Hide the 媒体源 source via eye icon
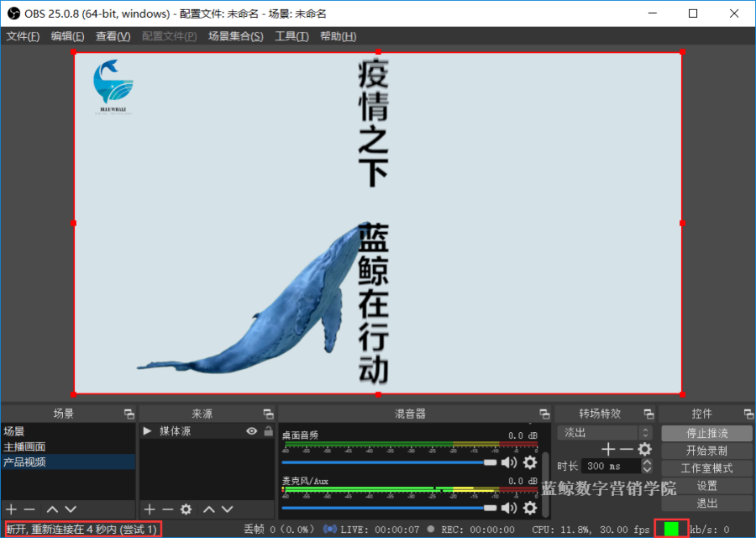Screen dimensions: 756x538 (x=250, y=430)
